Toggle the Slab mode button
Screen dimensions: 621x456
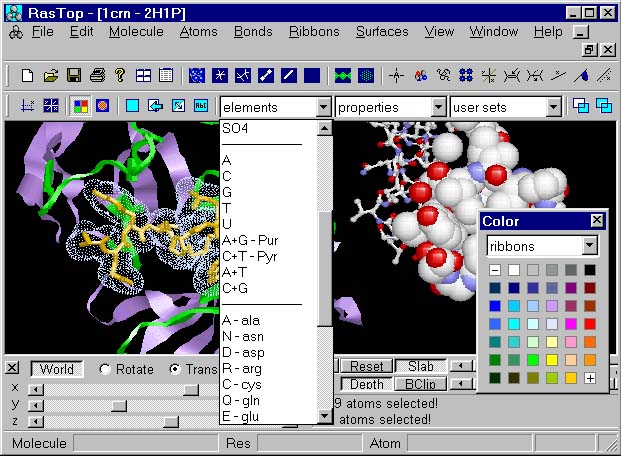(x=421, y=366)
